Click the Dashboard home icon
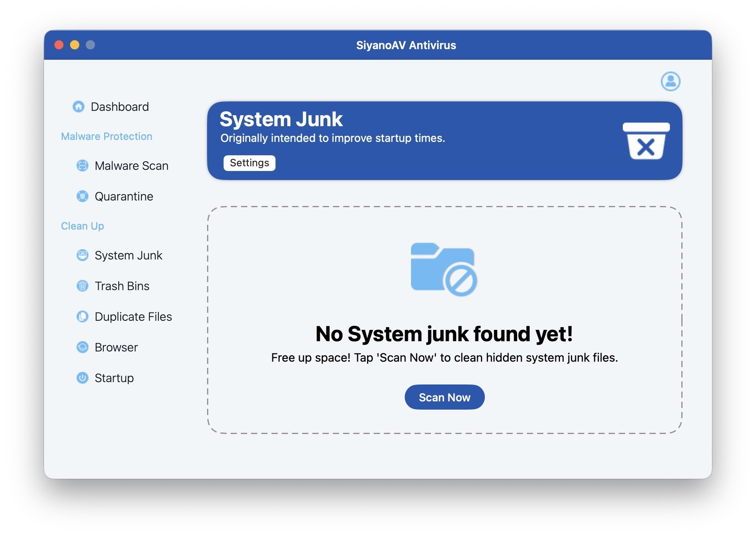 (79, 107)
